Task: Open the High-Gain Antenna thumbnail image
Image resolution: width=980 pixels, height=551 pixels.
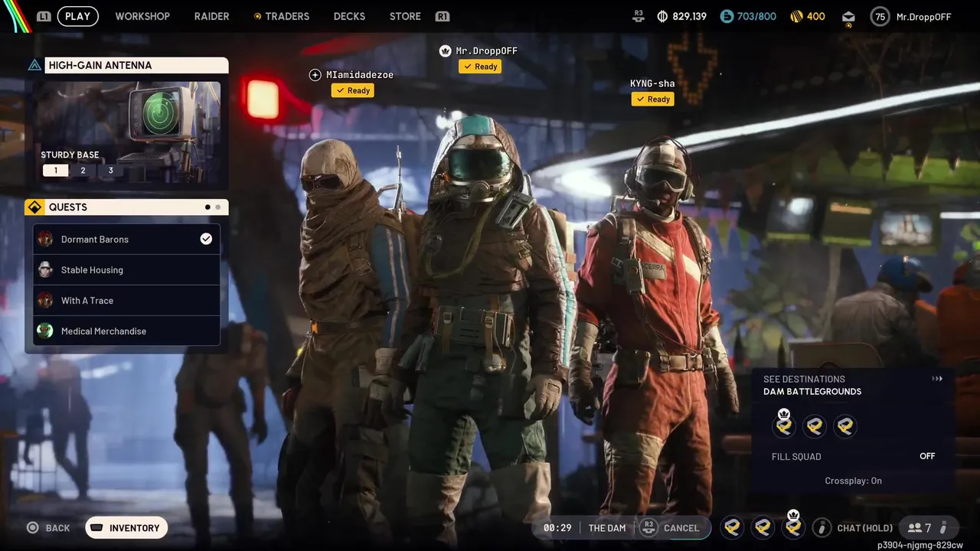Action: (126, 131)
